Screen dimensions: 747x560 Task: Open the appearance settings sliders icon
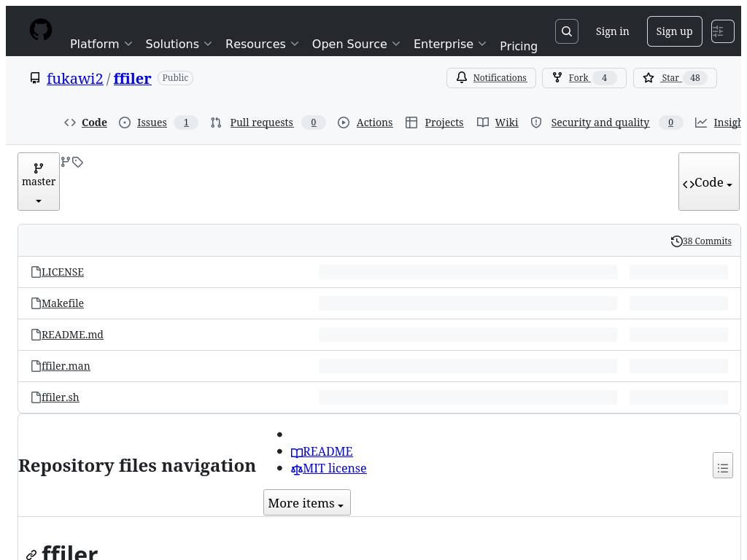coord(722,31)
